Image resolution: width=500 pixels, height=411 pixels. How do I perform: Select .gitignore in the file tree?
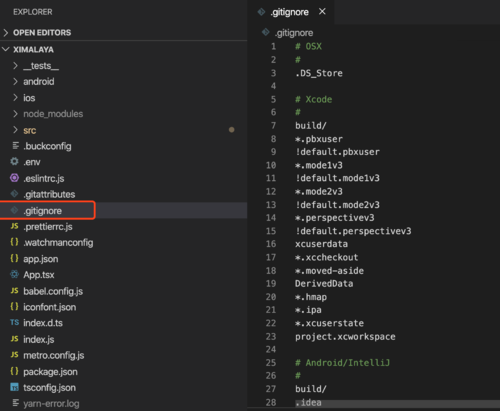pos(42,211)
